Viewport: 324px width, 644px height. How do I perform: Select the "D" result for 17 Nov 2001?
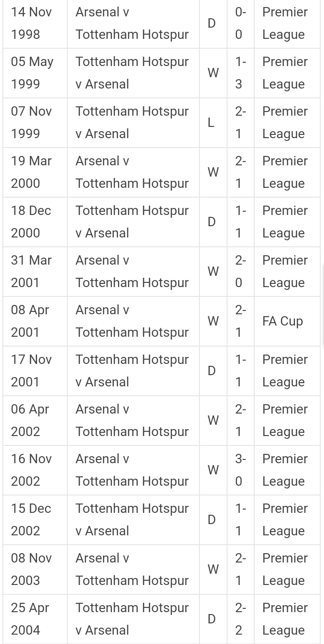point(212,371)
